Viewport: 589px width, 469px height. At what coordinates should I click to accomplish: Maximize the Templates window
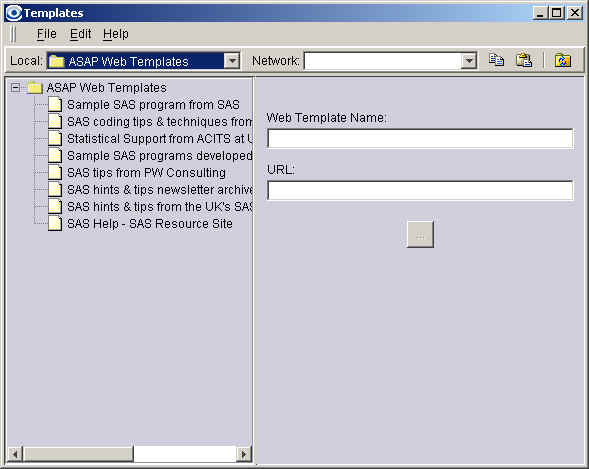coord(556,13)
